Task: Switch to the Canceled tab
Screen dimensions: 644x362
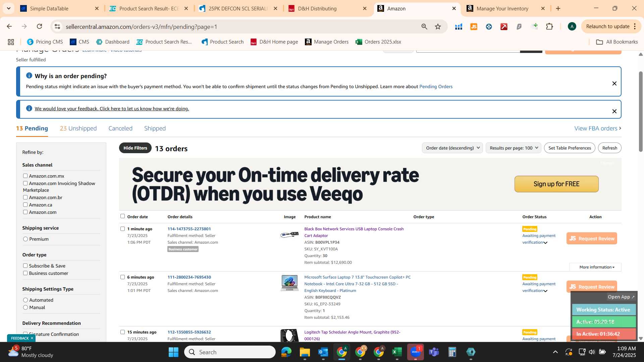Action: pyautogui.click(x=120, y=128)
